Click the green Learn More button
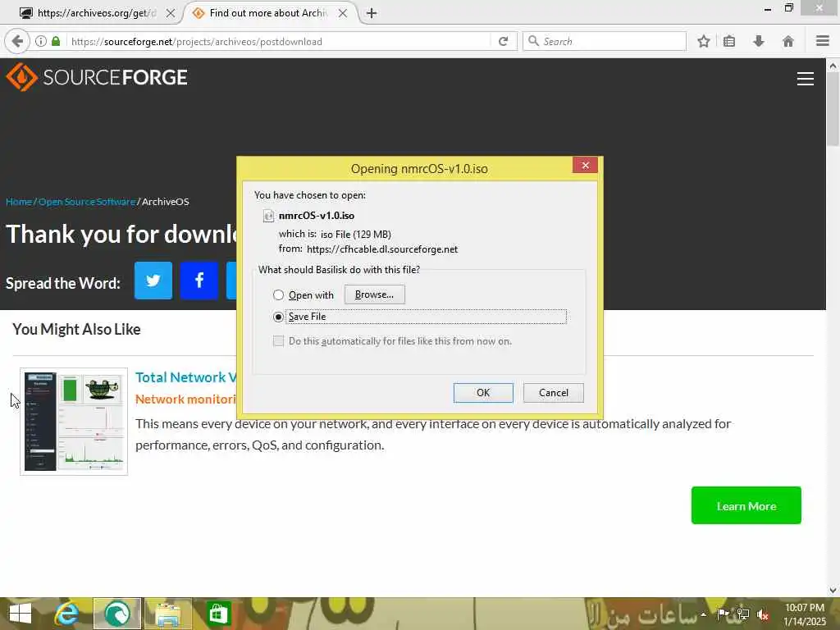This screenshot has width=840, height=630. tap(746, 505)
